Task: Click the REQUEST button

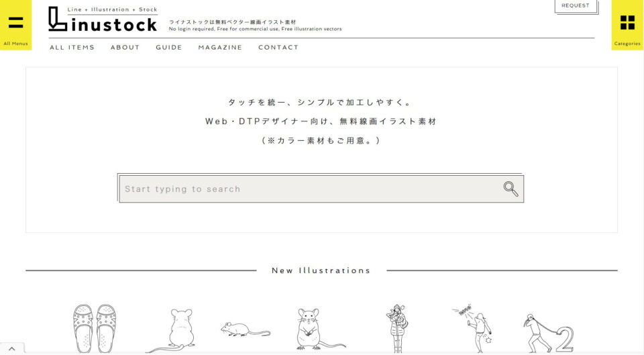Action: [x=576, y=6]
